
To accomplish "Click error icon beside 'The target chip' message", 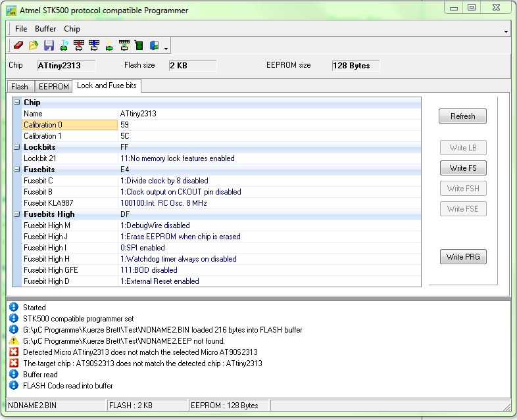I will tap(14, 363).
